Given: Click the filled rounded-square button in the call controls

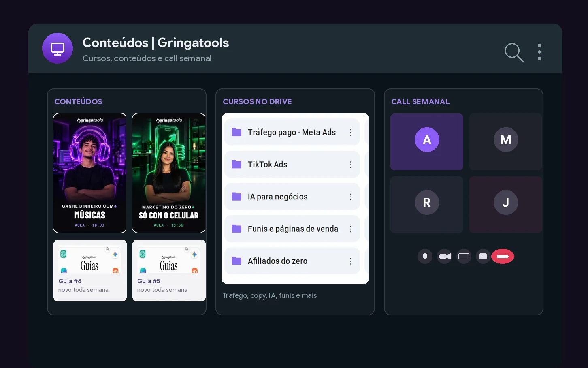Looking at the screenshot, I should coord(483,256).
